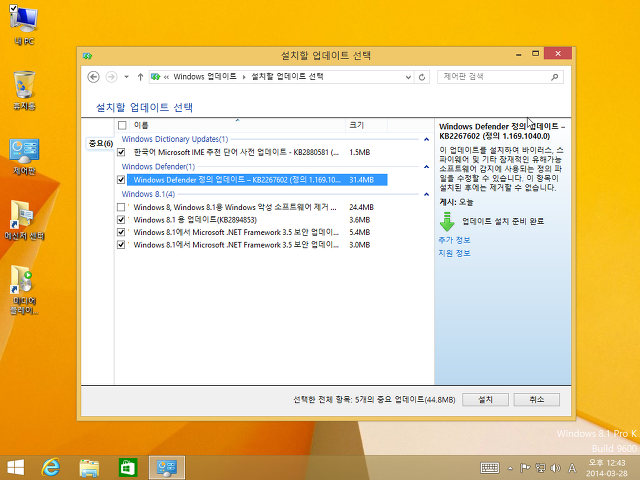Click the Windows Update icon in address bar
The image size is (640, 480).
(x=156, y=77)
